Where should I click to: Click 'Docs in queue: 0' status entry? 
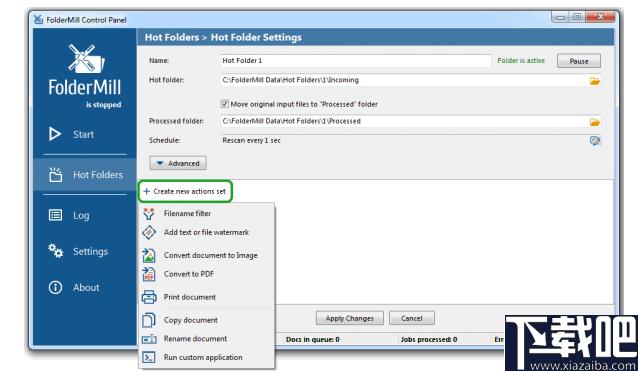pos(313,339)
